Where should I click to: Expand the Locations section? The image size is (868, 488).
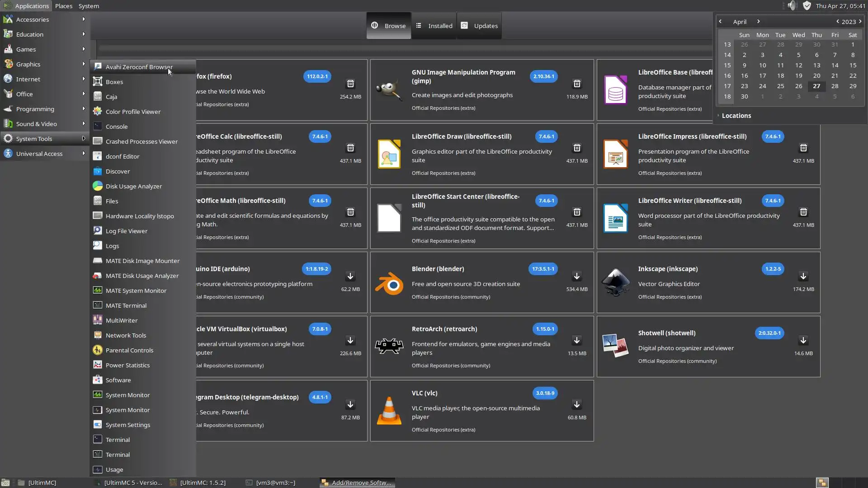tap(736, 116)
